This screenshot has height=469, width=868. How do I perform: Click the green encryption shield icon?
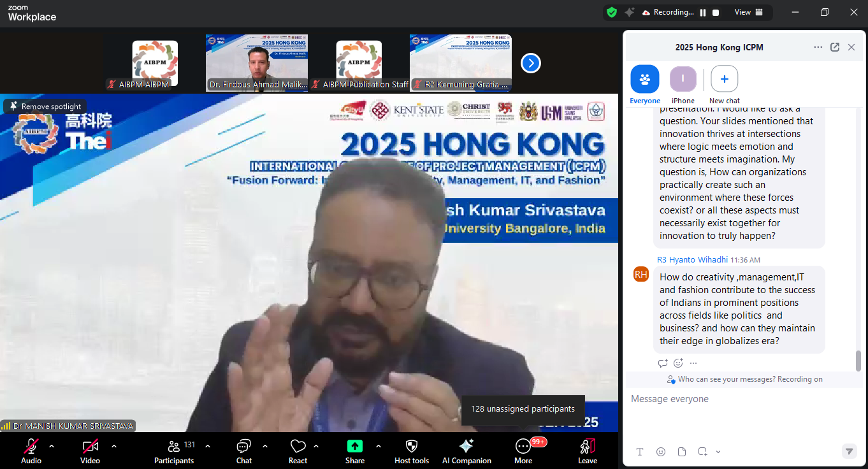click(612, 12)
